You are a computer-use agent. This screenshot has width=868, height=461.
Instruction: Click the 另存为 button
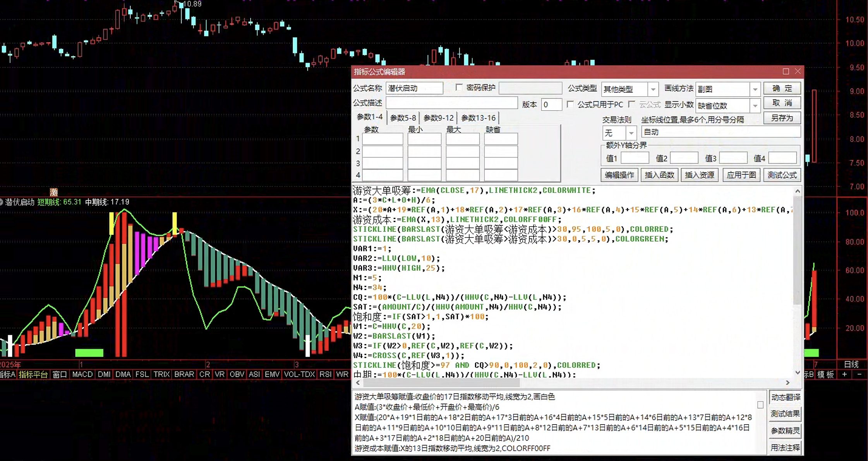tap(782, 118)
